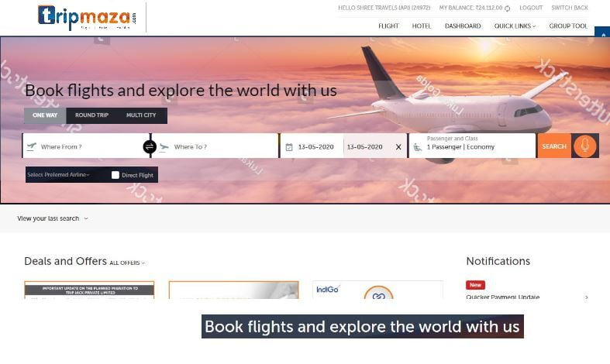Enable the Direct Flight checkbox
610x364 pixels.
pyautogui.click(x=115, y=175)
